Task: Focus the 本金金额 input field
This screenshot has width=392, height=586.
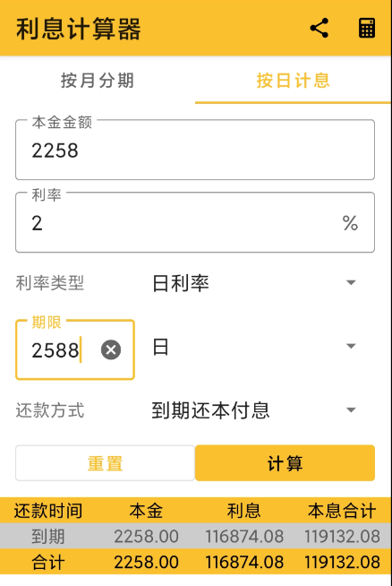Action: (195, 150)
